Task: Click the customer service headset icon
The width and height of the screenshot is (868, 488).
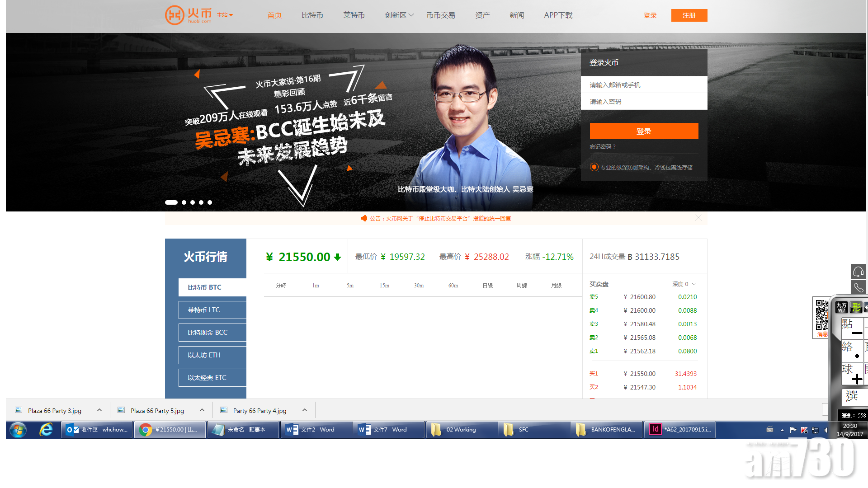Action: click(x=858, y=272)
